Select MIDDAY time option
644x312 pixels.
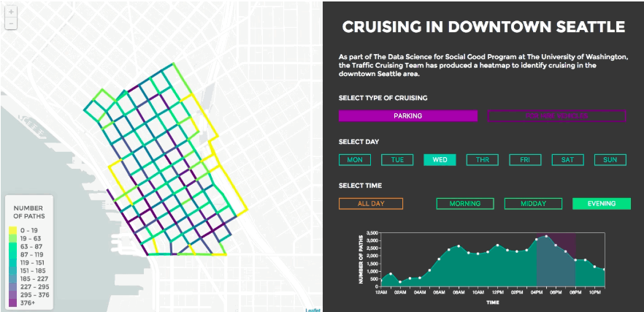pyautogui.click(x=533, y=203)
